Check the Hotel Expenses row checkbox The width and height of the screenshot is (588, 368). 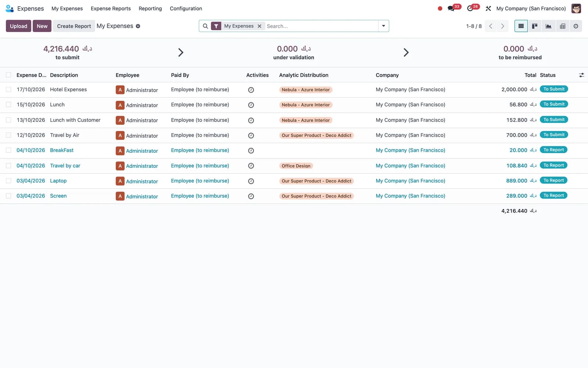pyautogui.click(x=8, y=89)
